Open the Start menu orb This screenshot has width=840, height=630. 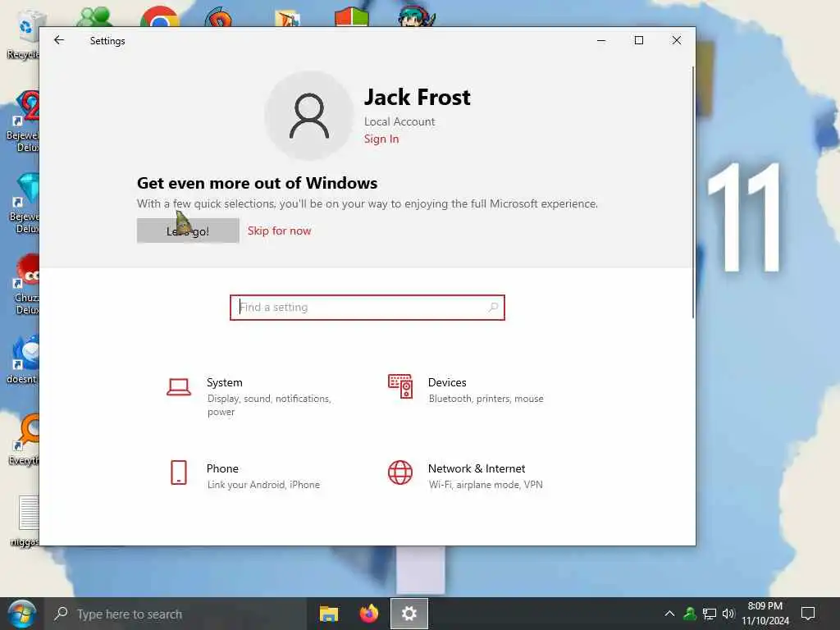click(x=21, y=614)
